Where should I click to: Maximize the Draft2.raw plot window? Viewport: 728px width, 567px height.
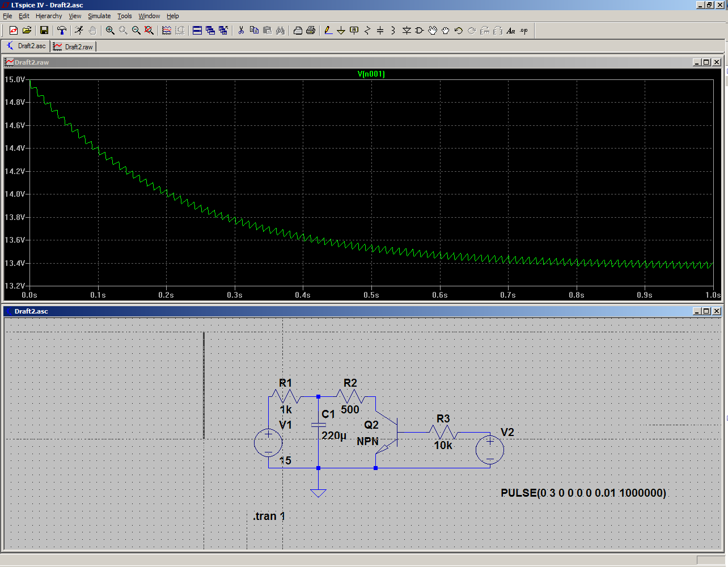point(706,62)
